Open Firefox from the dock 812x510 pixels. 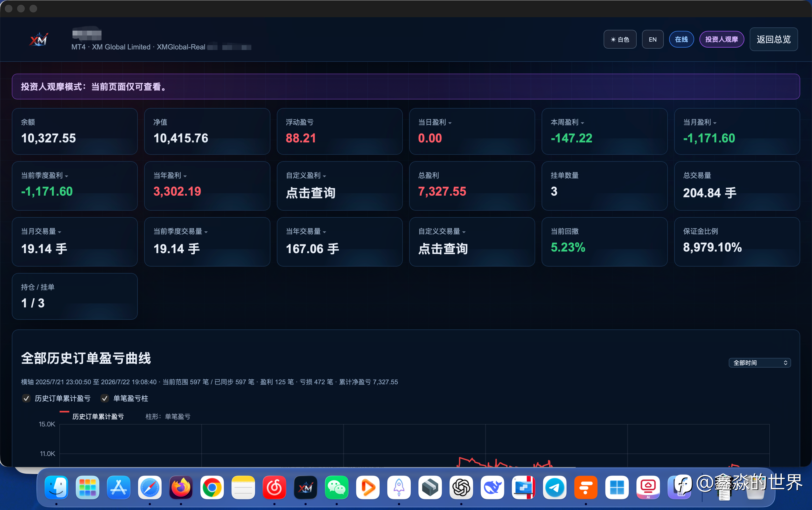click(x=181, y=487)
